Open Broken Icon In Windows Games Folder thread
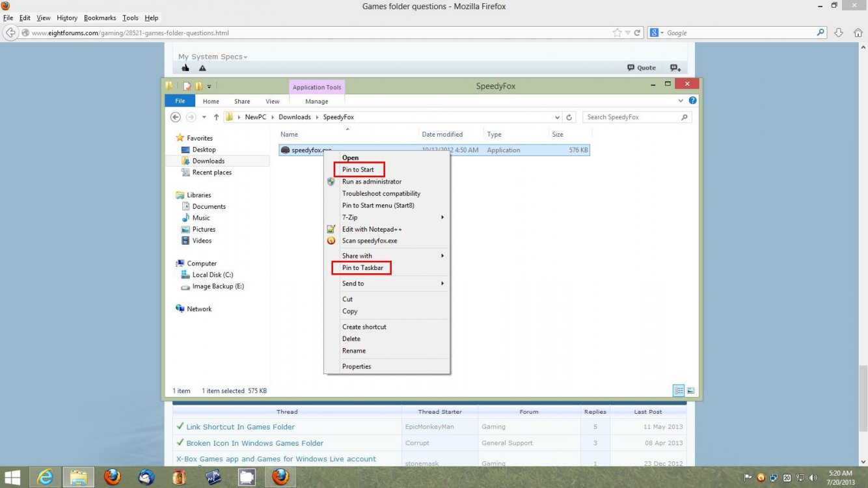 [254, 443]
